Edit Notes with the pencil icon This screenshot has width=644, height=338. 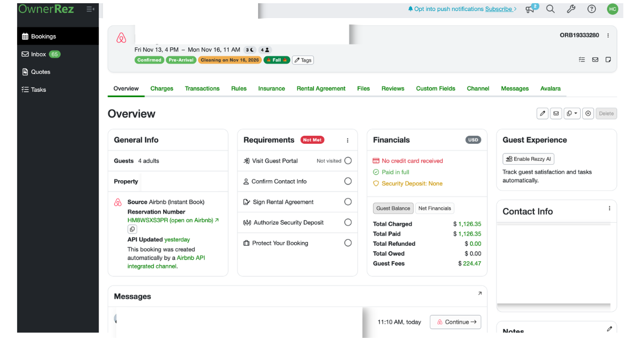(x=609, y=329)
